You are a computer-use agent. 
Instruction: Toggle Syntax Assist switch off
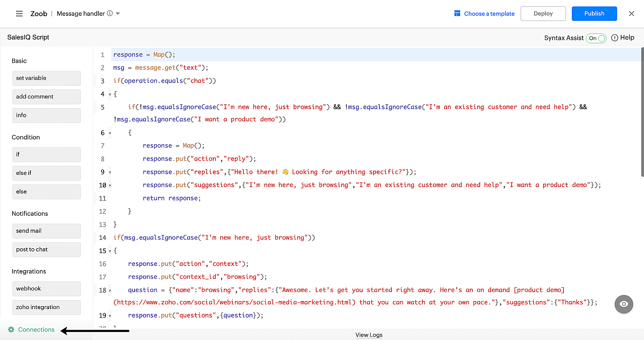tap(596, 38)
